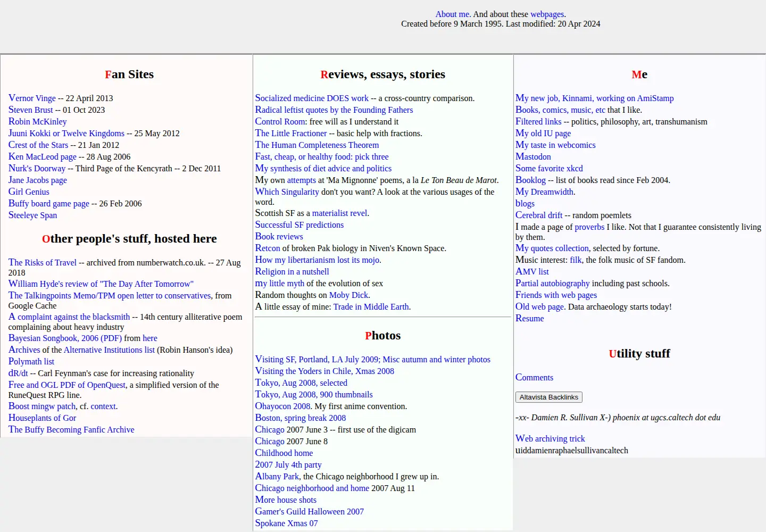Screen dimensions: 766x532
Task: Open Bayesian Songbook, 2006 (PDF)
Action: point(65,338)
